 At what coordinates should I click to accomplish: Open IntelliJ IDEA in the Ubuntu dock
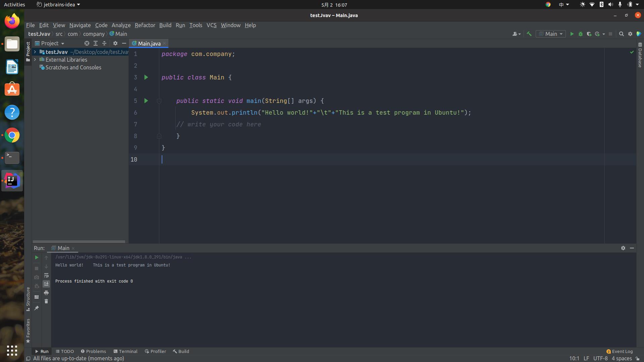pos(12,181)
